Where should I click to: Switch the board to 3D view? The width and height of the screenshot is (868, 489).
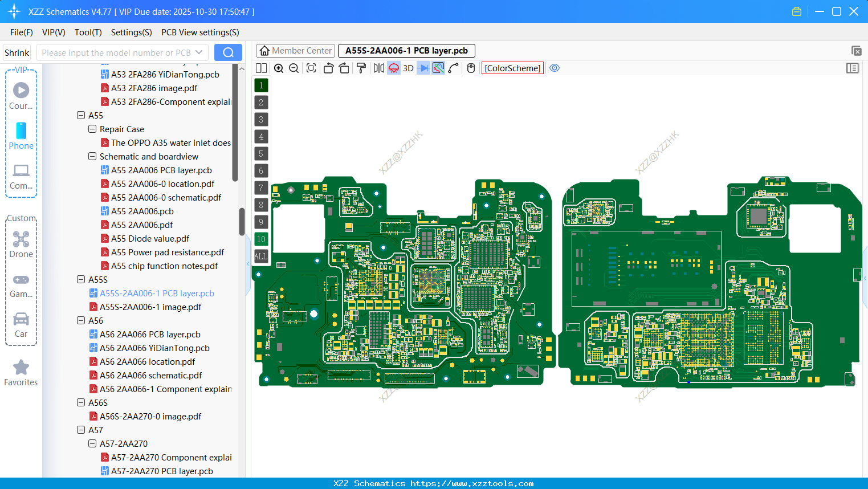pyautogui.click(x=407, y=68)
